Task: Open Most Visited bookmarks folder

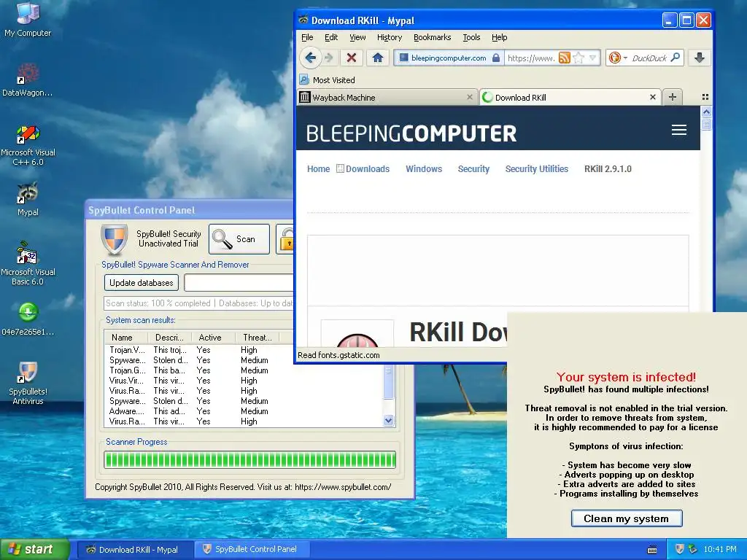Action: point(328,80)
